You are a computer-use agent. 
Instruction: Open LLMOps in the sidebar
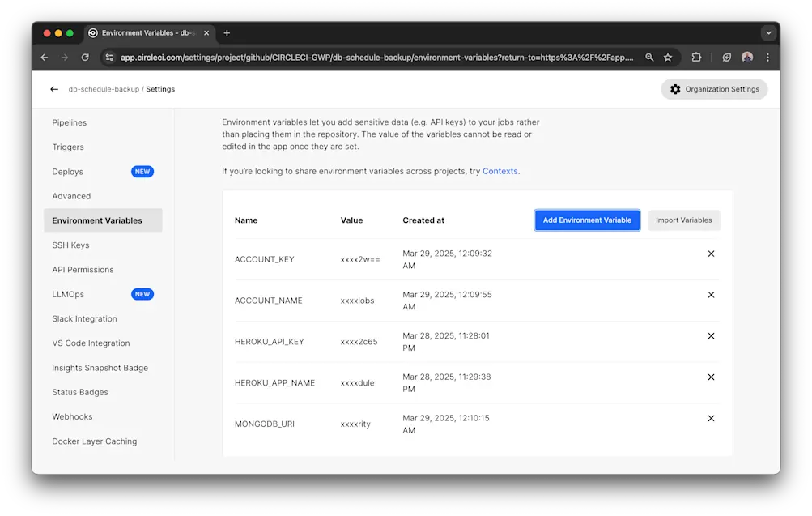point(68,294)
